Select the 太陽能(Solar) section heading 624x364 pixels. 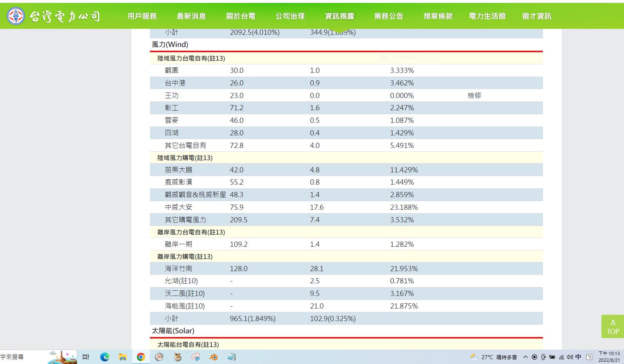tap(173, 331)
